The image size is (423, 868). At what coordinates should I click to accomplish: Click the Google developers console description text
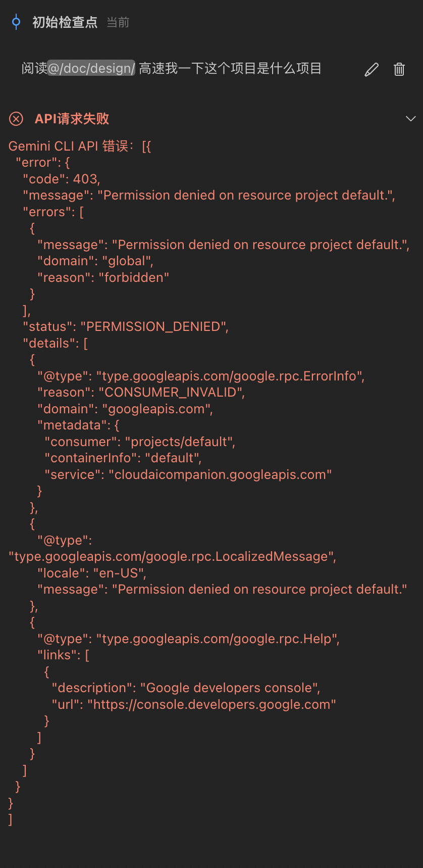[230, 688]
